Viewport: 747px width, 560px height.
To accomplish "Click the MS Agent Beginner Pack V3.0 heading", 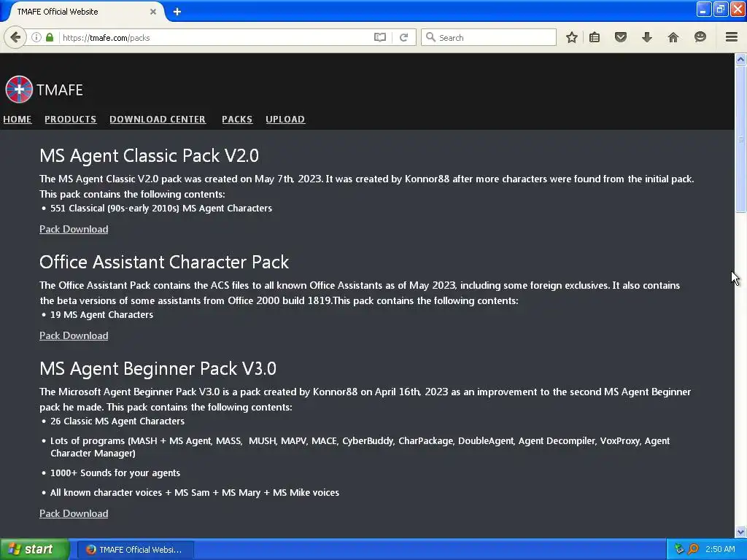I will tap(158, 368).
